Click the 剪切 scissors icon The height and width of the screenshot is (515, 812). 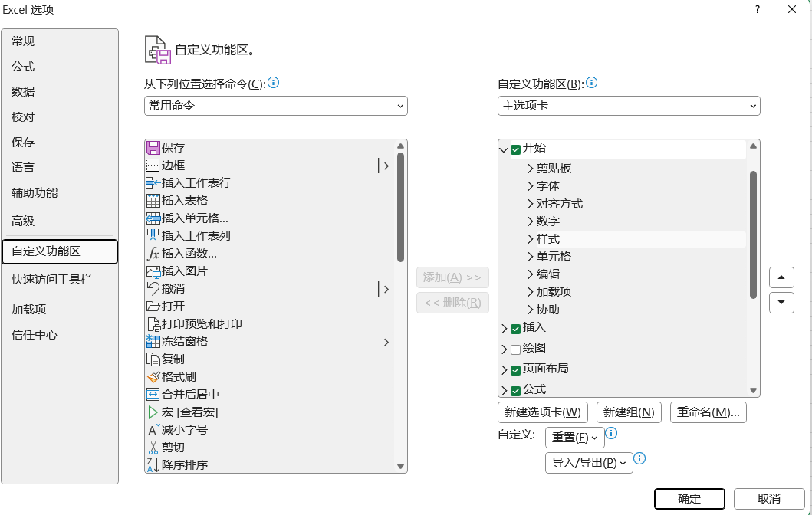153,447
